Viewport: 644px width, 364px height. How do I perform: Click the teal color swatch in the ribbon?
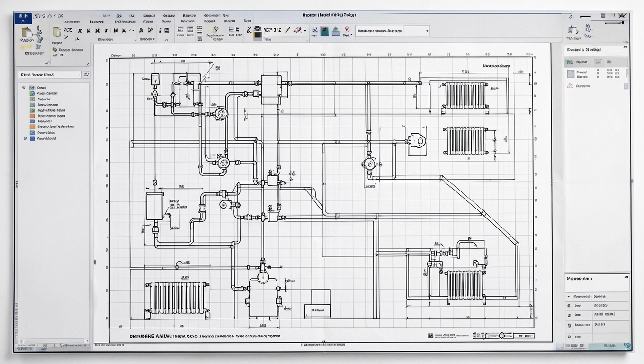pyautogui.click(x=324, y=31)
